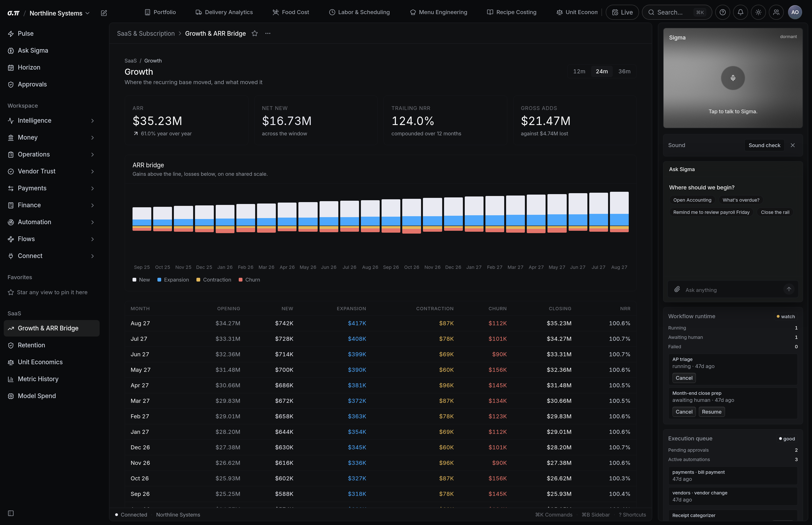Click the Ask anything input
The width and height of the screenshot is (812, 525).
click(x=733, y=290)
